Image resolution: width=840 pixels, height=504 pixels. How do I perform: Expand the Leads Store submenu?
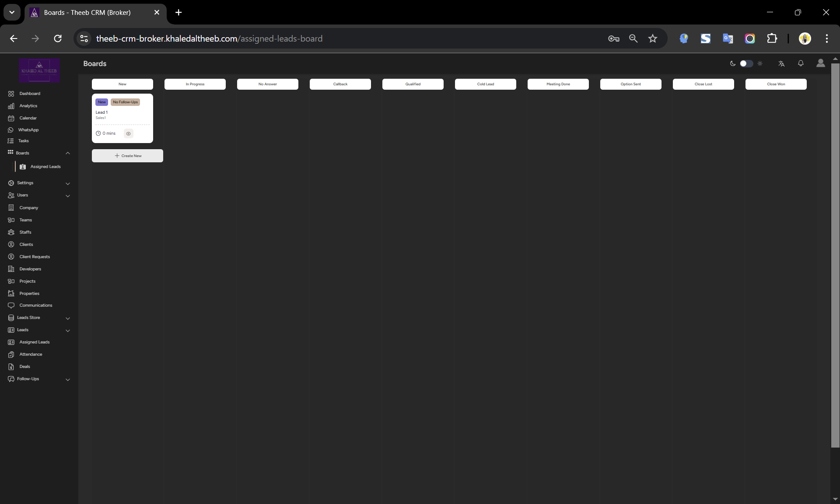tap(68, 318)
